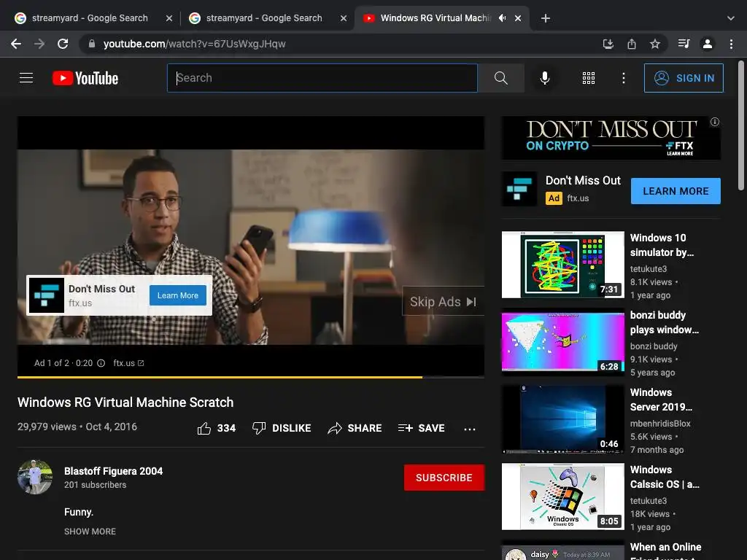The image size is (747, 560).
Task: Click SAVE to add to playlist
Action: click(422, 428)
